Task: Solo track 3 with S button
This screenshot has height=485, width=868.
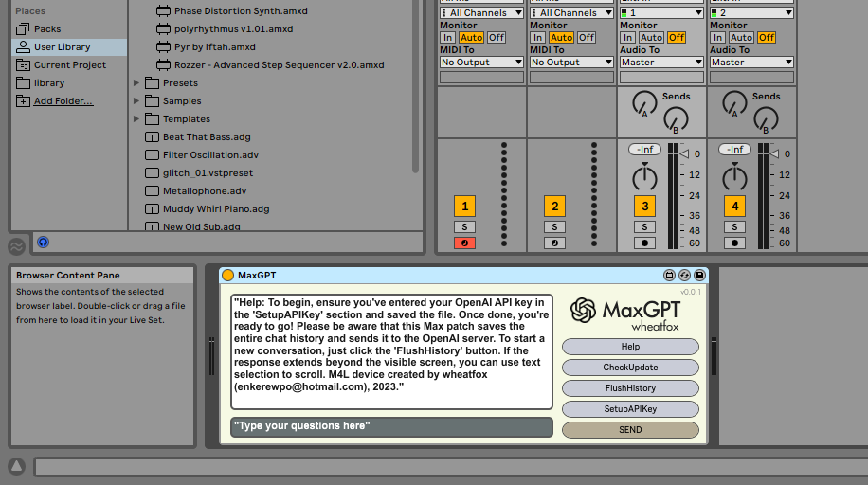Action: pos(644,227)
